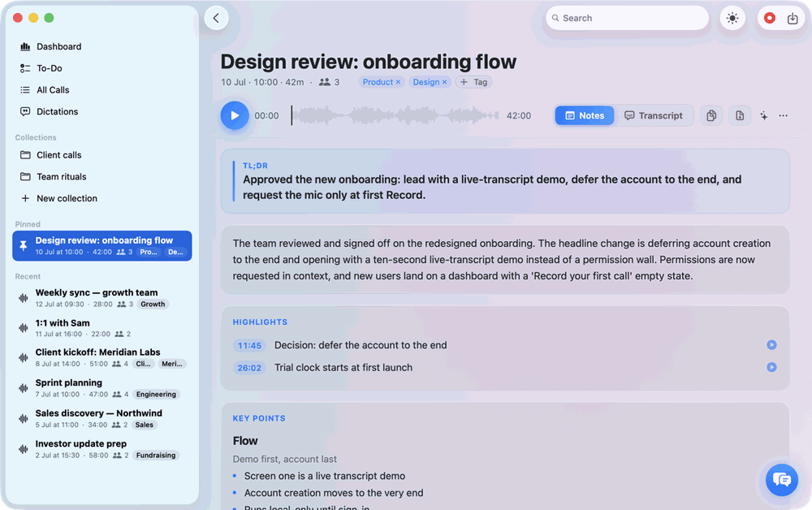Jump to the 11:45 timestamp
812x510 pixels.
(x=249, y=345)
